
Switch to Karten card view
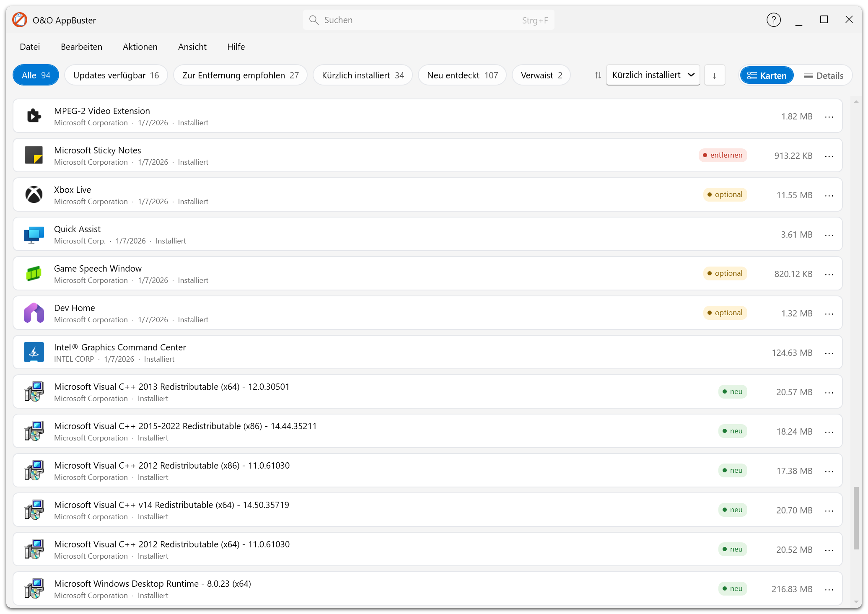coord(767,75)
